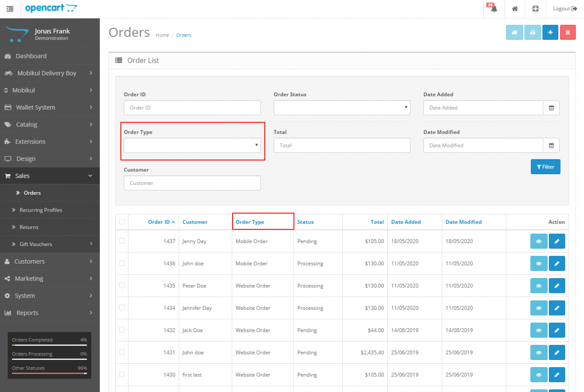Tick the select-all checkbox in table header
Viewport: 584px width, 392px height.
click(x=122, y=221)
